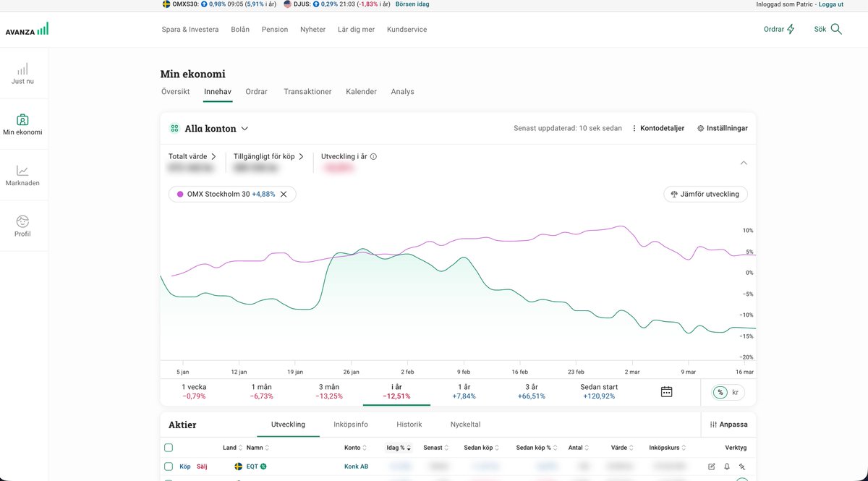Switch to the Nyckeltal tab
868x481 pixels.
click(464, 425)
